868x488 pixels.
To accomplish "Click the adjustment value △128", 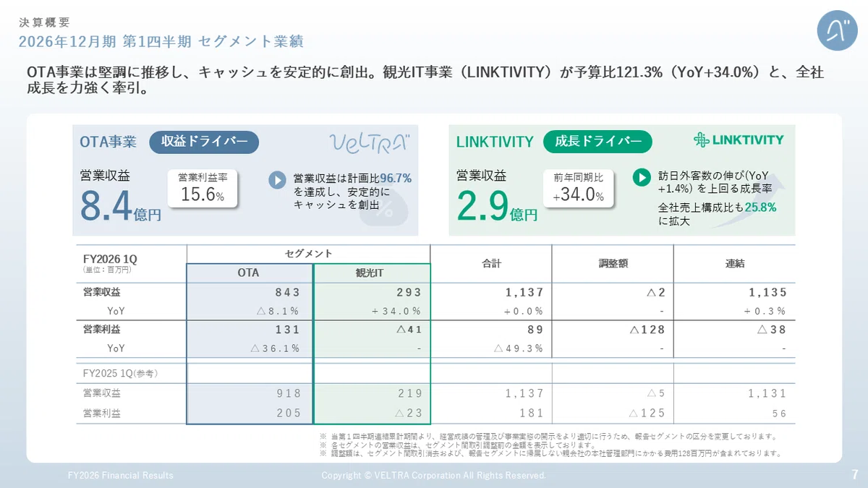I will pos(647,330).
